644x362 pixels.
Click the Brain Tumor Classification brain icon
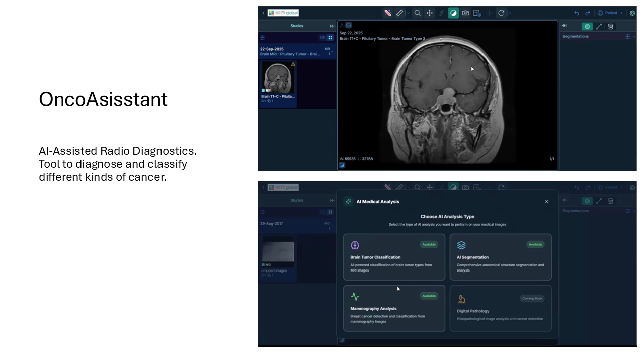pos(355,245)
